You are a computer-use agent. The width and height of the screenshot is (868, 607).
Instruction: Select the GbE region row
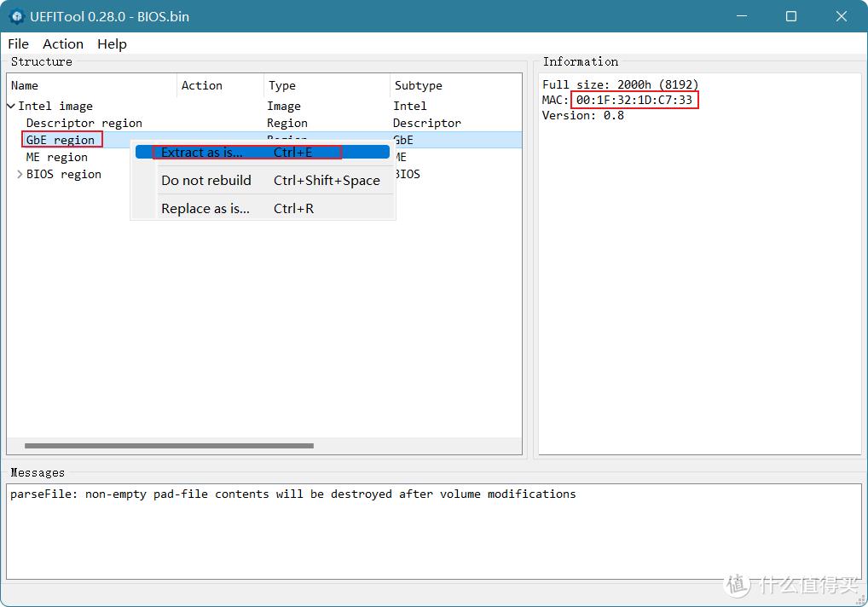pyautogui.click(x=61, y=141)
